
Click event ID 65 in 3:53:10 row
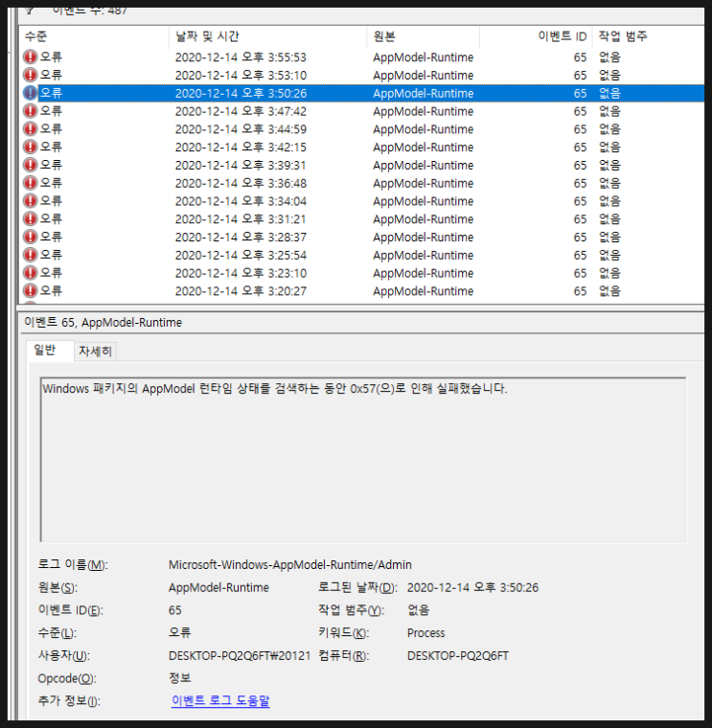(580, 76)
